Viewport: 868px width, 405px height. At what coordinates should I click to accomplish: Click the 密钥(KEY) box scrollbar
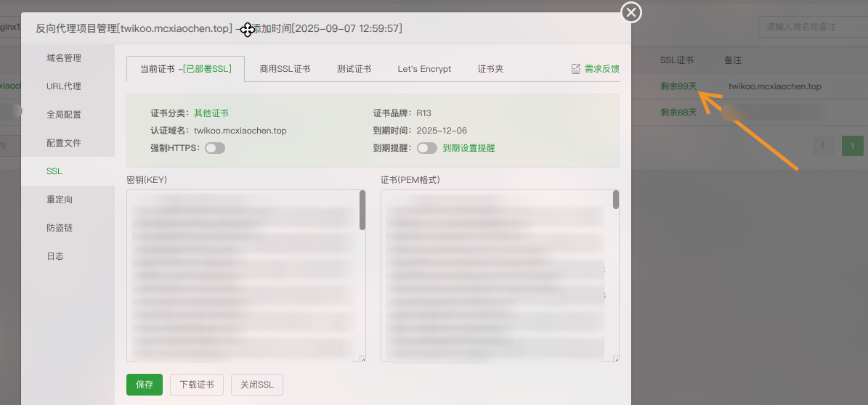click(362, 211)
